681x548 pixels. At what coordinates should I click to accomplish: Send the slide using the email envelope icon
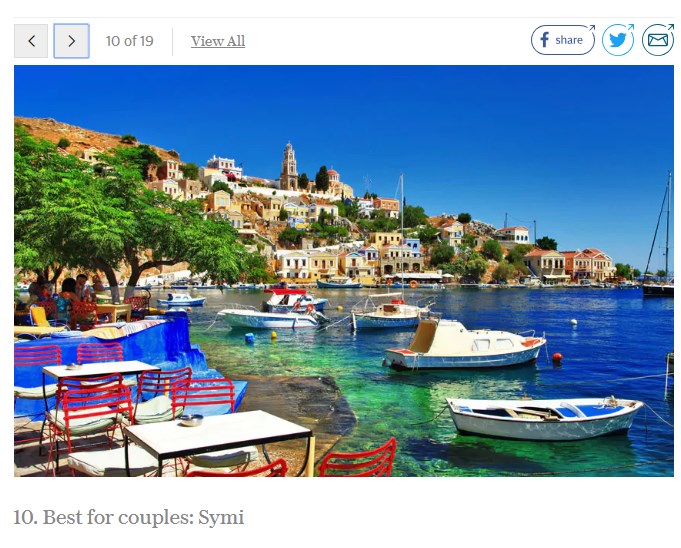click(658, 40)
